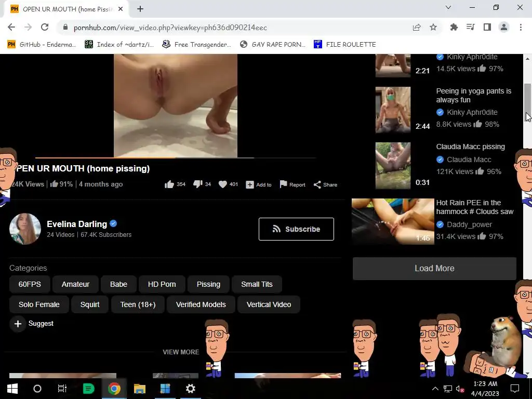Open the tab search chevron in title bar
Image resolution: width=532 pixels, height=399 pixels.
[448, 7]
